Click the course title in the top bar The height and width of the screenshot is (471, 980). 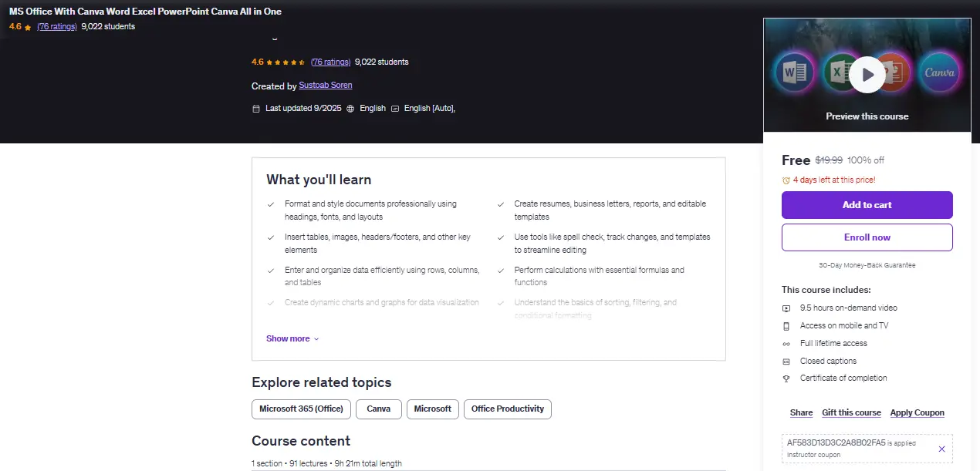(x=145, y=12)
